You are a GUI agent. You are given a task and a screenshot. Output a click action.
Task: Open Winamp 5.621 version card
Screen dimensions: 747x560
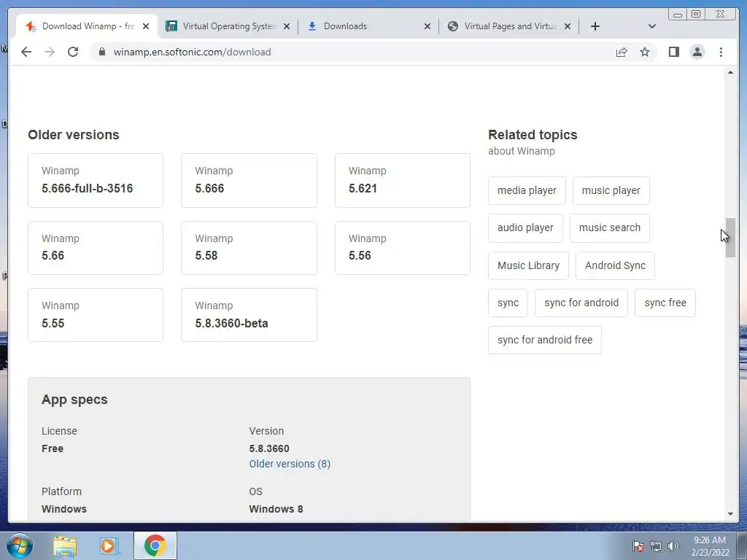pos(403,181)
